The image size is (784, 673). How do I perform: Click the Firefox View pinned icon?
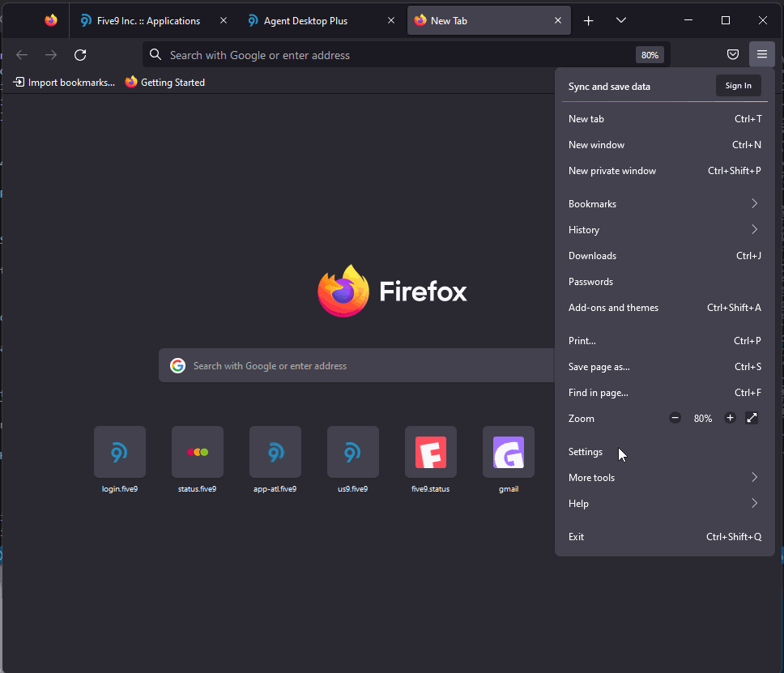tap(51, 20)
